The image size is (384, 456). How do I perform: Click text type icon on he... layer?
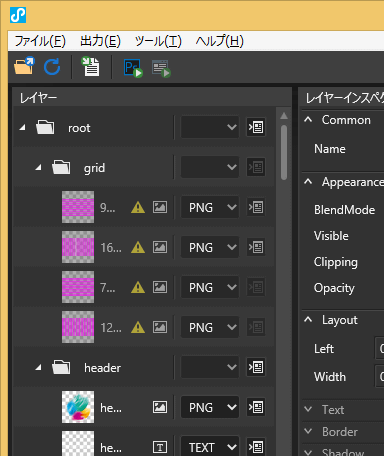(x=160, y=447)
